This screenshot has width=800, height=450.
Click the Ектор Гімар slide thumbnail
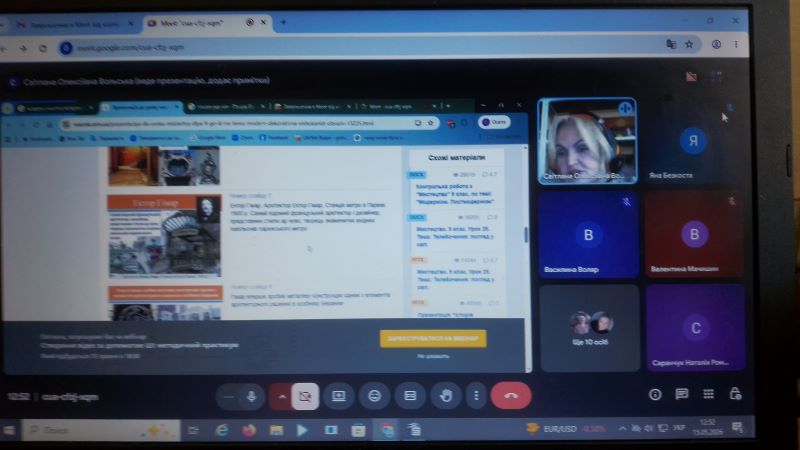coord(164,236)
